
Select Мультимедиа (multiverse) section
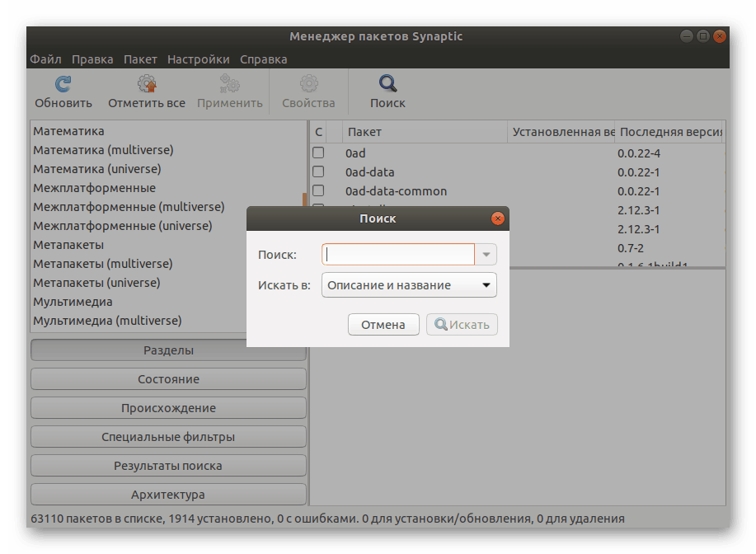tap(107, 321)
